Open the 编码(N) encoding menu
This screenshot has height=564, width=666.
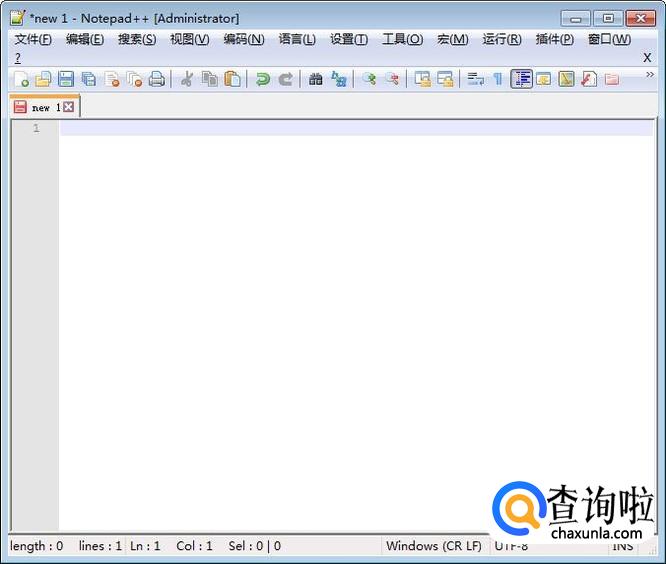click(x=243, y=39)
